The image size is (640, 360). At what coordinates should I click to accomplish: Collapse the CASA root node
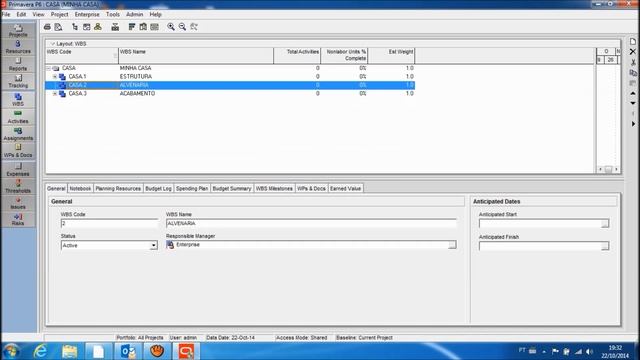tap(49, 68)
